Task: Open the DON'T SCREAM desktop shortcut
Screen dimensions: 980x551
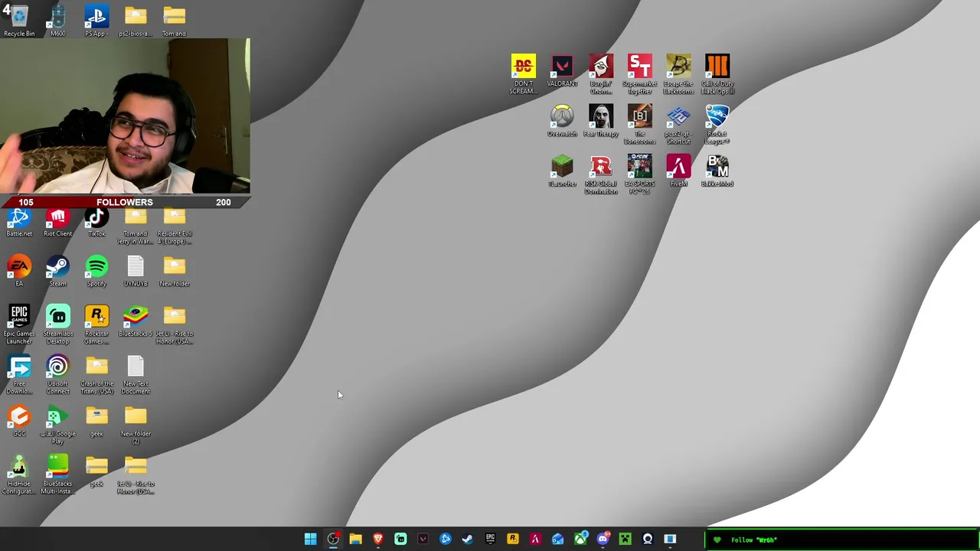Action: (524, 74)
